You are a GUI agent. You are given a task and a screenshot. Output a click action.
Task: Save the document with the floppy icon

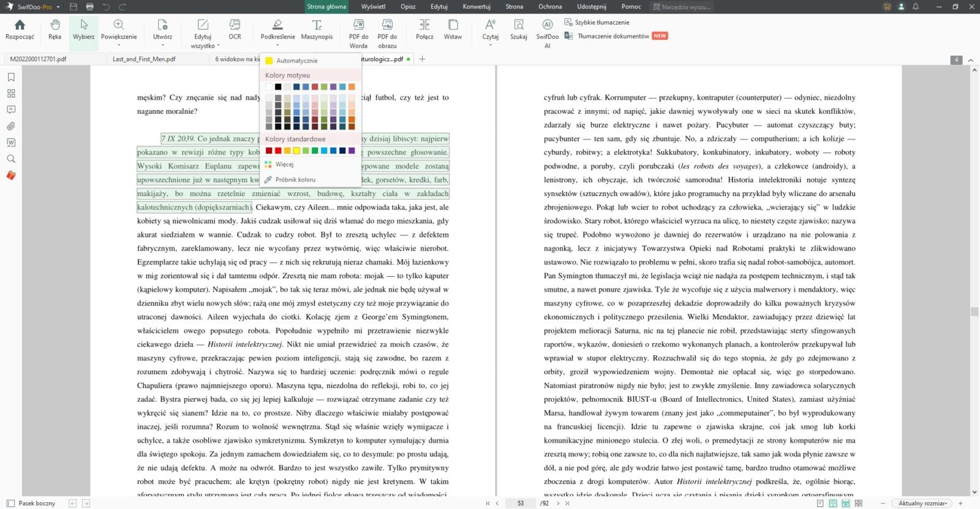[x=73, y=7]
